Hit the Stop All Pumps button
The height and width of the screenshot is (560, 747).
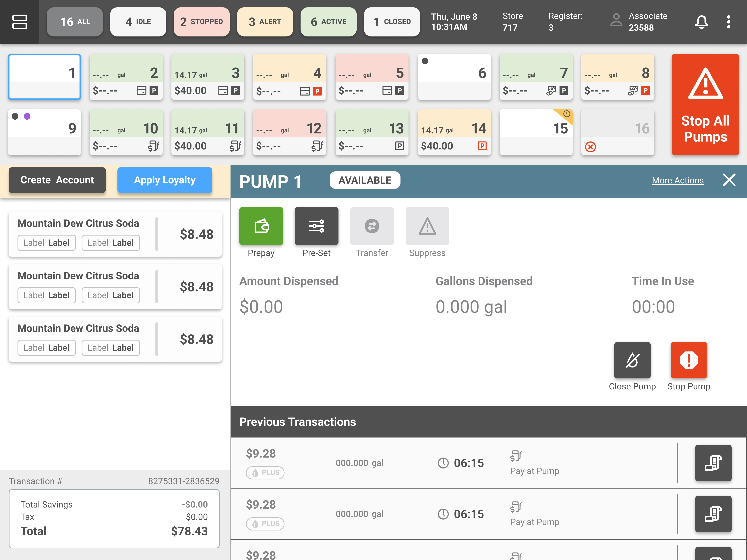[705, 105]
